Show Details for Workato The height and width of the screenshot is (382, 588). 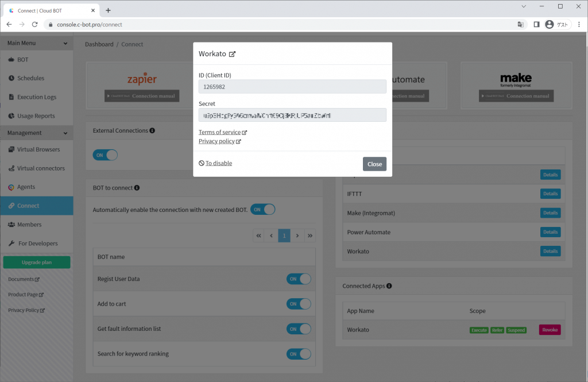[x=551, y=251]
